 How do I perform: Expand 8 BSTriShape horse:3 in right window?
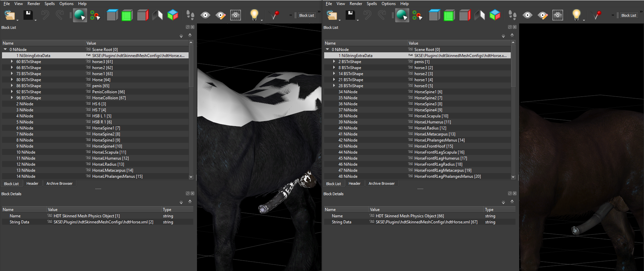pyautogui.click(x=334, y=67)
